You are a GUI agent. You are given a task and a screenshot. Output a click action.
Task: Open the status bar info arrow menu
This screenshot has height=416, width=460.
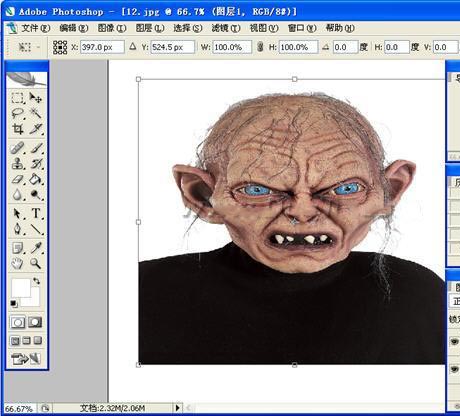[x=177, y=408]
